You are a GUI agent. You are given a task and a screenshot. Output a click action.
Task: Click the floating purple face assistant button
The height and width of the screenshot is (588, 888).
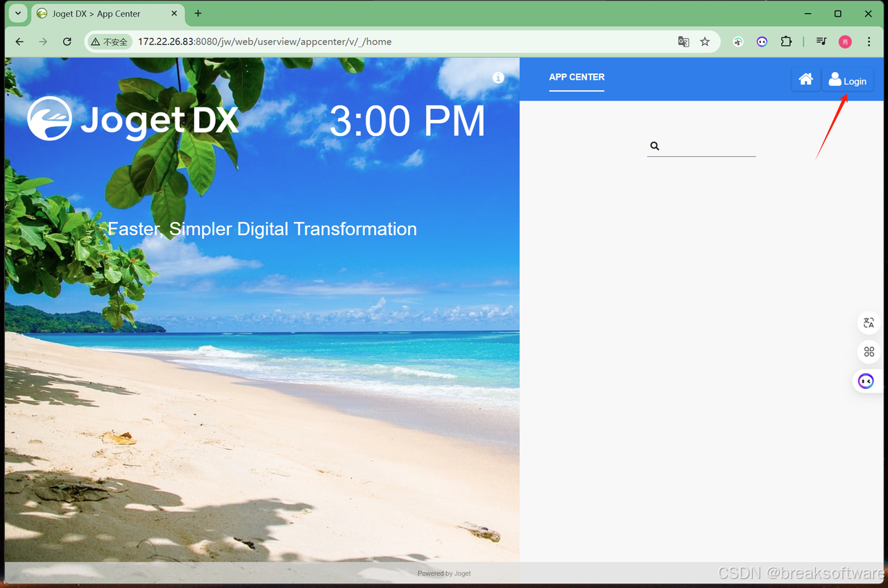point(866,381)
